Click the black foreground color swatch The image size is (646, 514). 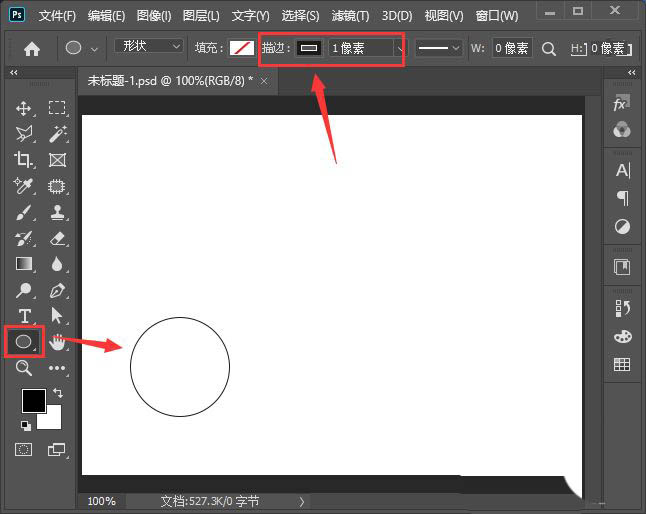[x=34, y=400]
